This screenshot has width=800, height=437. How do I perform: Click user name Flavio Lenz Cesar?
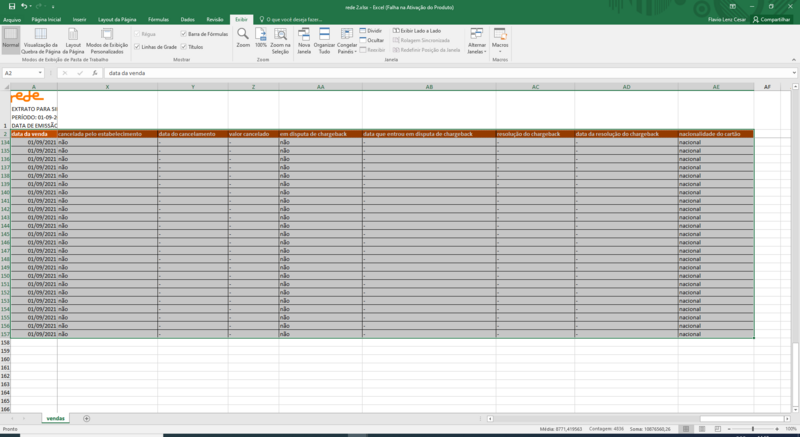[x=727, y=19]
